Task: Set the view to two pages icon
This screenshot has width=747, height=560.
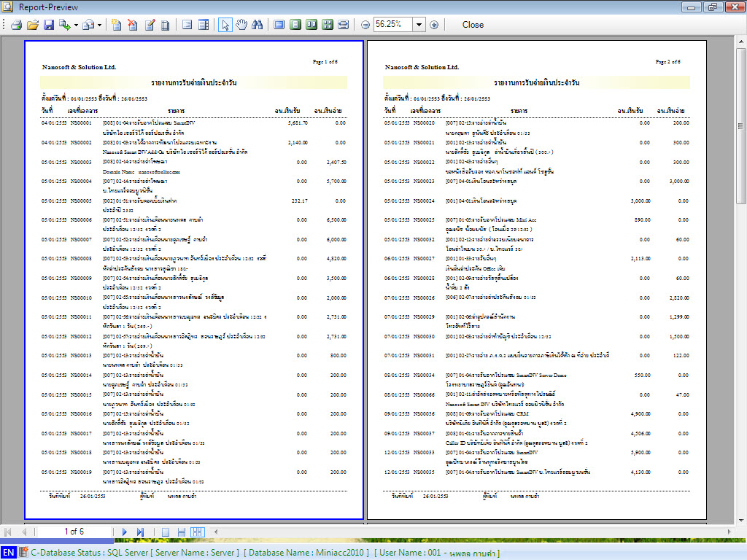Action: (x=311, y=25)
